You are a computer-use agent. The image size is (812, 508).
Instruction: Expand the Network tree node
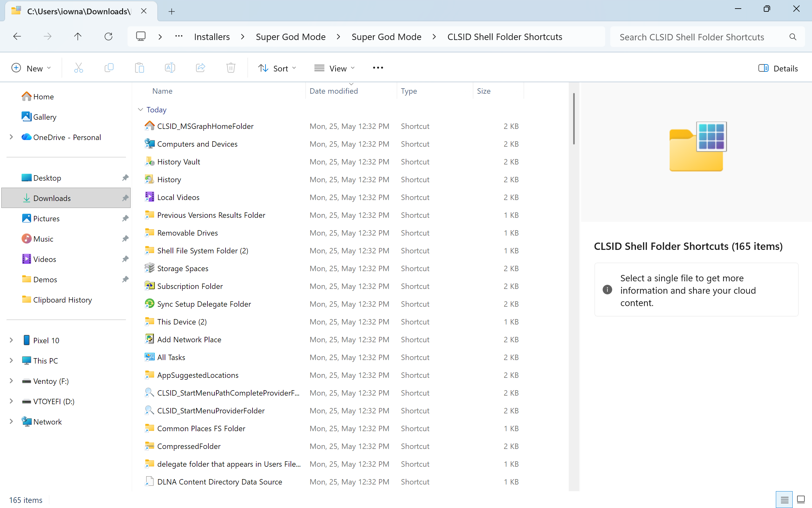pos(11,422)
